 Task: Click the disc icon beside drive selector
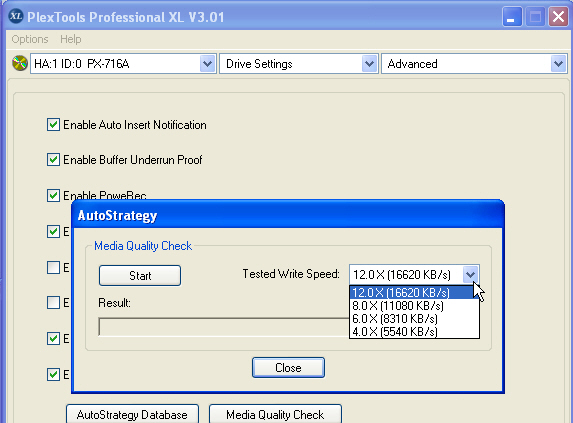tap(20, 63)
